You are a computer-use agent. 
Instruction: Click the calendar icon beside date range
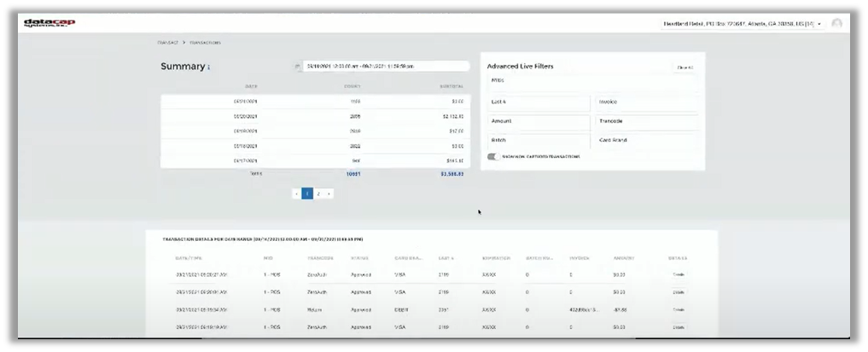click(x=299, y=66)
